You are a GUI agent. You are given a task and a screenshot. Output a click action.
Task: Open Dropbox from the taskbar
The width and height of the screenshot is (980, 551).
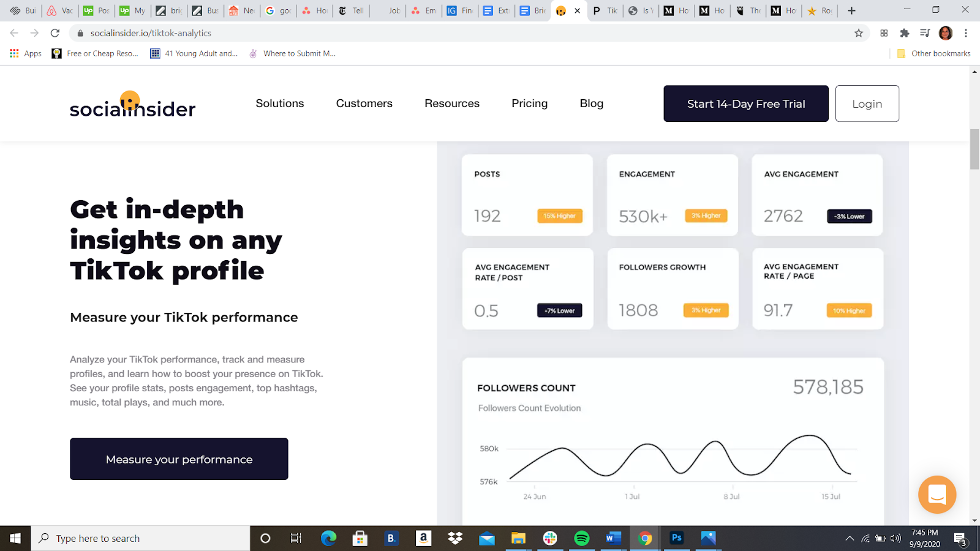pos(455,538)
